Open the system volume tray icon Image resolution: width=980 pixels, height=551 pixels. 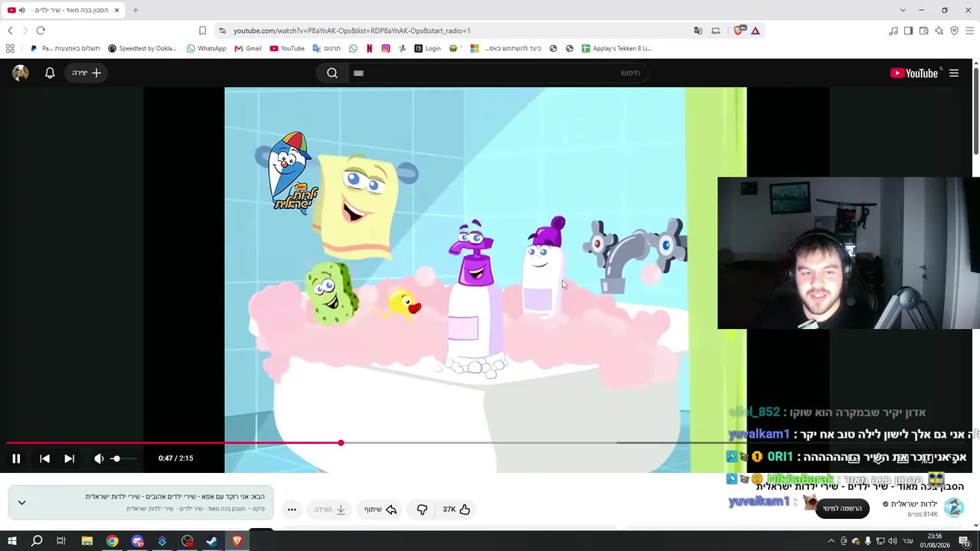pos(893,542)
